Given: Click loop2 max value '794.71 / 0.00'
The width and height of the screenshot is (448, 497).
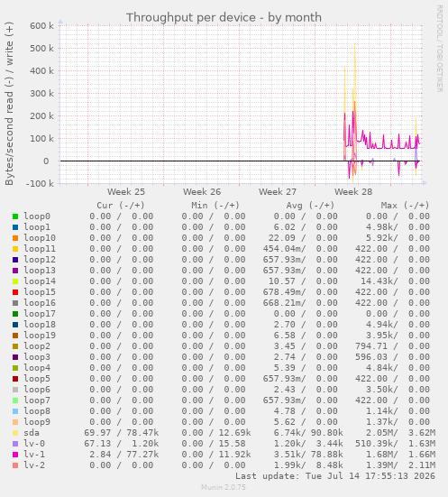Looking at the screenshot, I should [x=392, y=346].
